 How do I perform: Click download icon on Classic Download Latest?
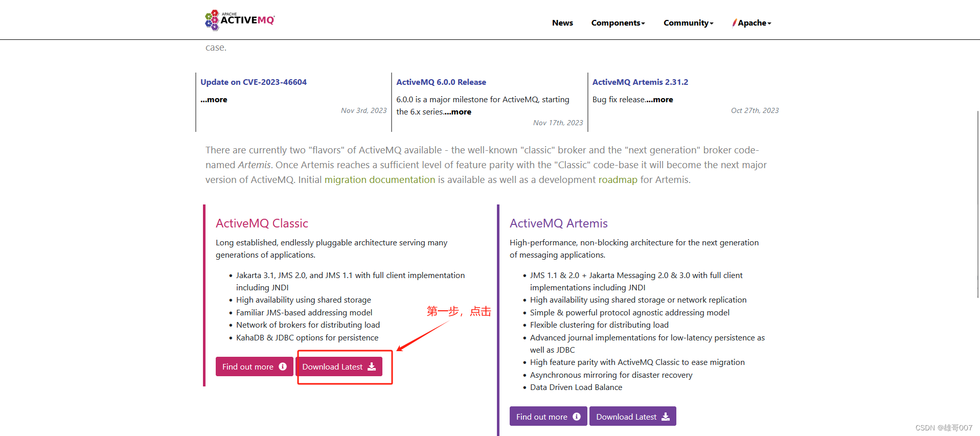click(x=372, y=366)
